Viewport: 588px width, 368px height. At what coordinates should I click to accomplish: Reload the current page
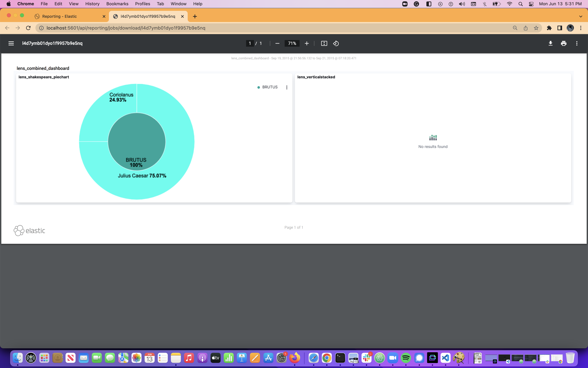[28, 28]
